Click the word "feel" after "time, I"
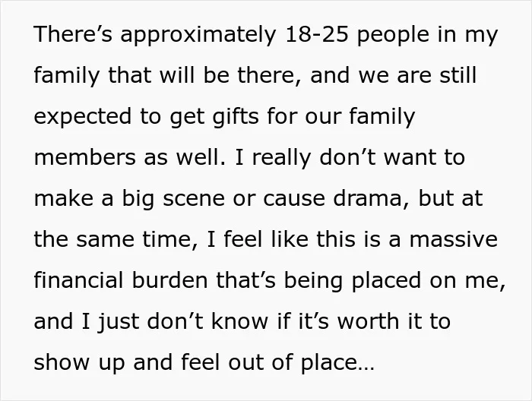 243,239
